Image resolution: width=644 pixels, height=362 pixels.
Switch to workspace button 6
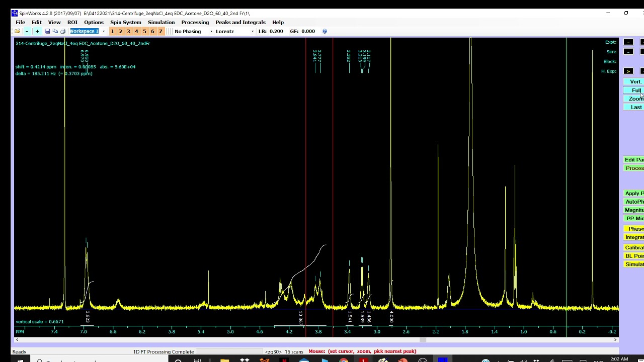pyautogui.click(x=152, y=31)
